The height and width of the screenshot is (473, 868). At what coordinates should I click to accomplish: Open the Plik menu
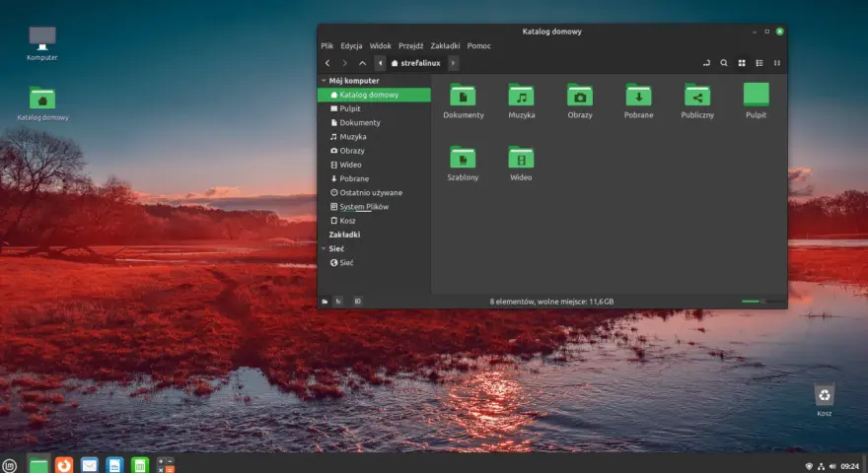pos(327,46)
